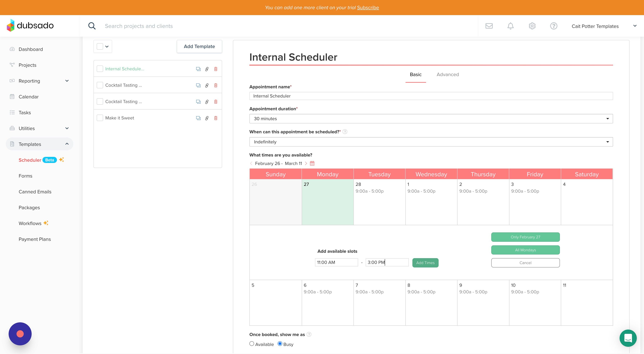Click the help question mark icon
Screen dimensions: 644x354
tap(553, 26)
